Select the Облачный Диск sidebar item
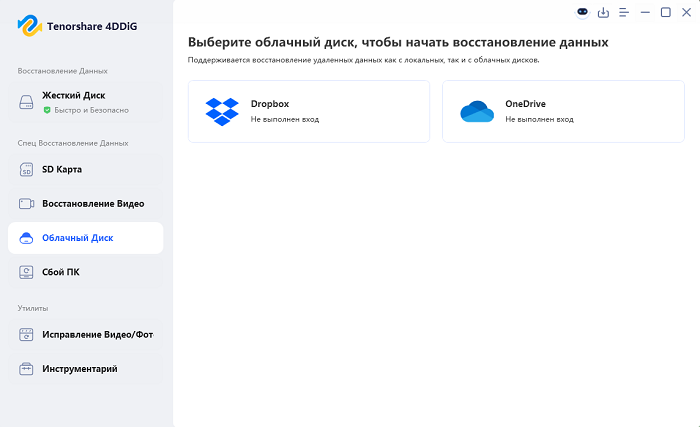This screenshot has width=700, height=427. point(85,238)
